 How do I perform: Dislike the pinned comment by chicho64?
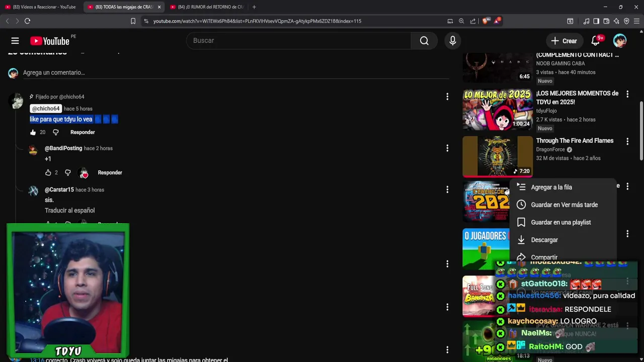point(56,132)
